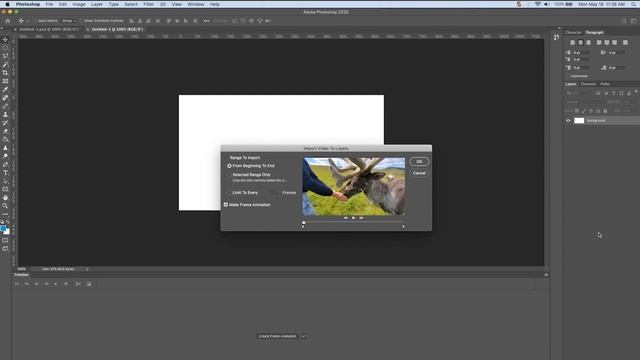Click Create Frame Animation button
The height and width of the screenshot is (360, 640).
tap(278, 336)
